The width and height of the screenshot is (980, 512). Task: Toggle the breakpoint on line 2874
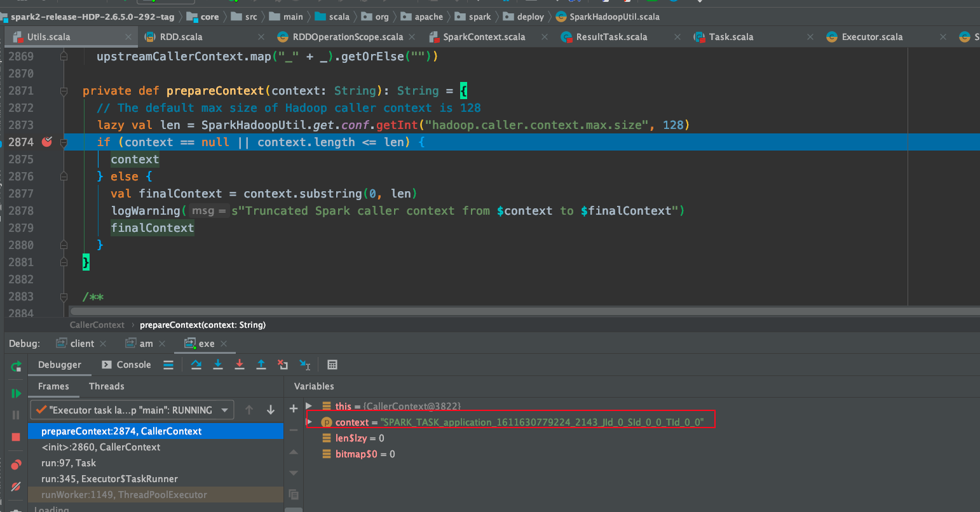[47, 142]
